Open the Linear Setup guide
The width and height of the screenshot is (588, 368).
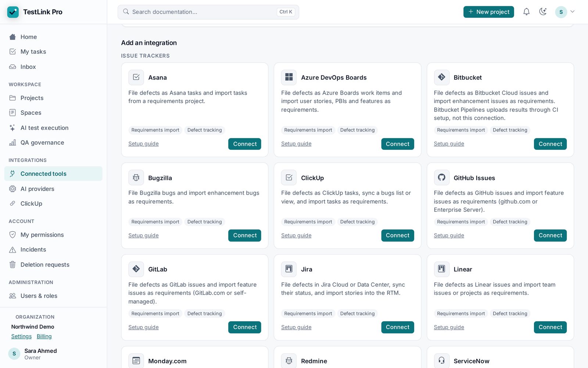tap(449, 327)
